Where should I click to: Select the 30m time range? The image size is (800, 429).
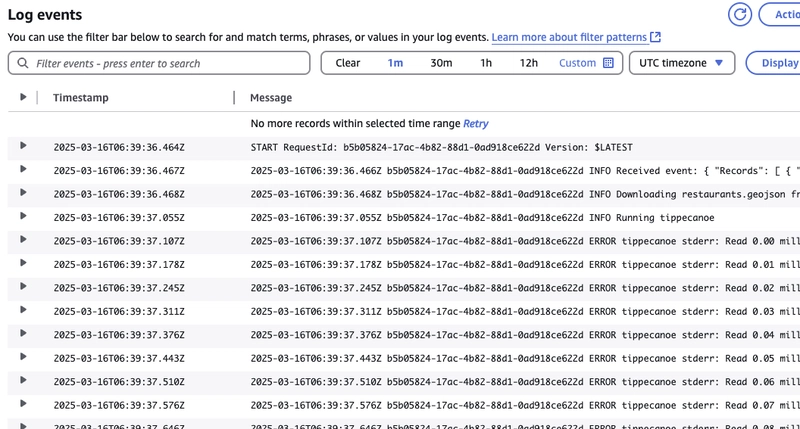pos(441,63)
